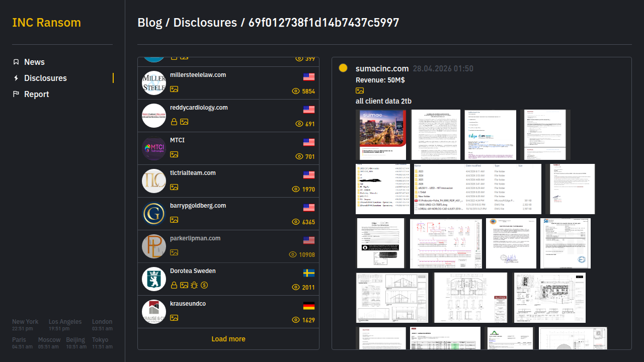Image resolution: width=644 pixels, height=362 pixels.
Task: Open the News menu item
Action: coord(34,62)
